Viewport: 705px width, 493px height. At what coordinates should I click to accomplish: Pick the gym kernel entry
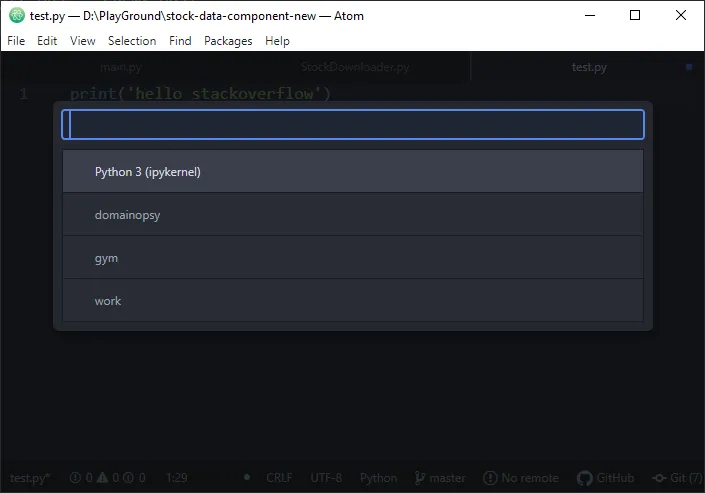click(353, 258)
